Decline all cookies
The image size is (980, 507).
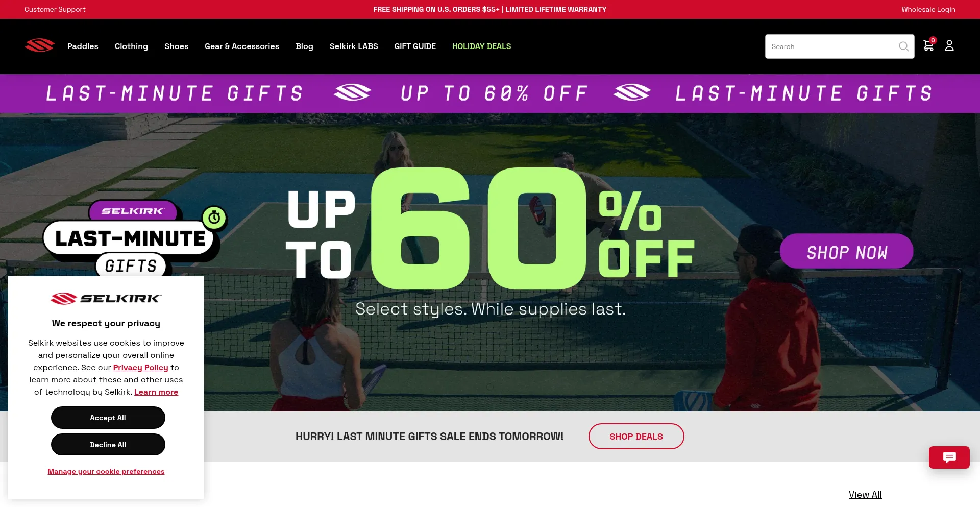tap(108, 445)
